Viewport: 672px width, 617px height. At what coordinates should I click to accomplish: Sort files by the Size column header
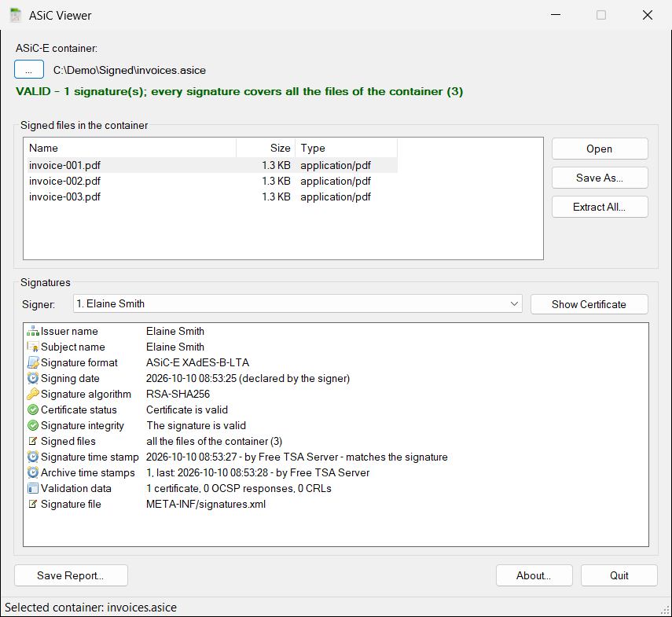pyautogui.click(x=266, y=148)
